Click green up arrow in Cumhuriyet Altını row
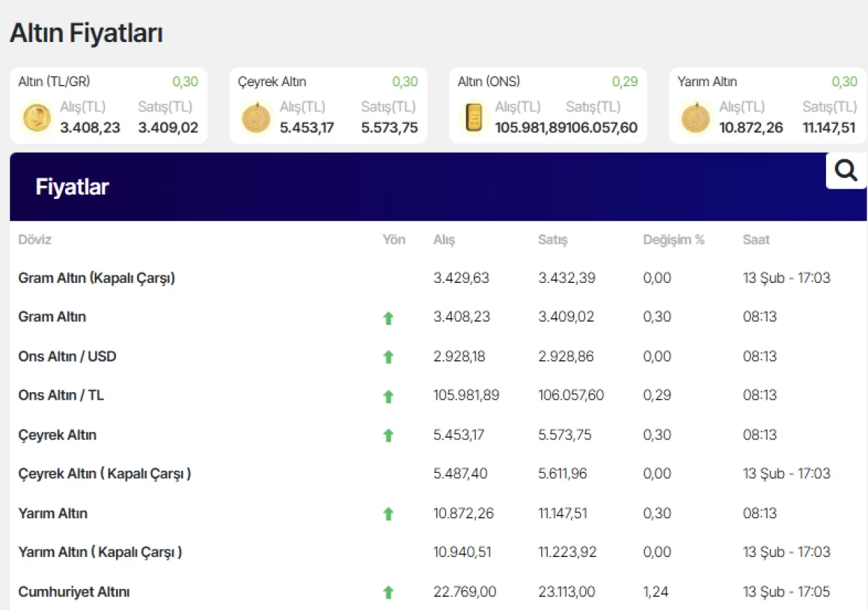The height and width of the screenshot is (610, 868). click(388, 592)
